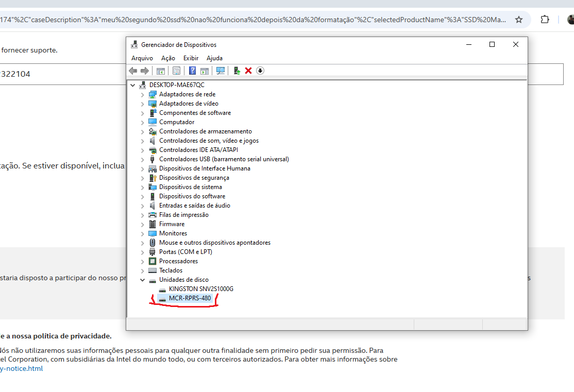The width and height of the screenshot is (574, 392).
Task: Scan for hardware changes with monitor magnifier icon
Action: click(x=221, y=71)
